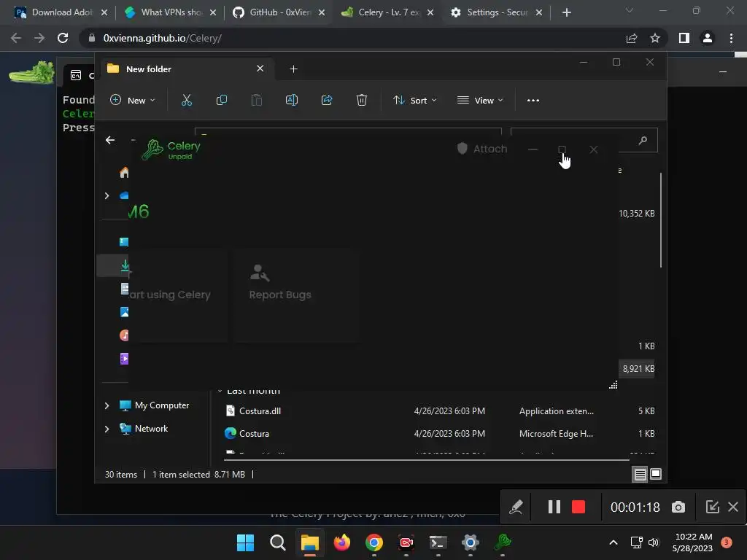
Task: Expand the My Computer tree node
Action: coord(107,405)
